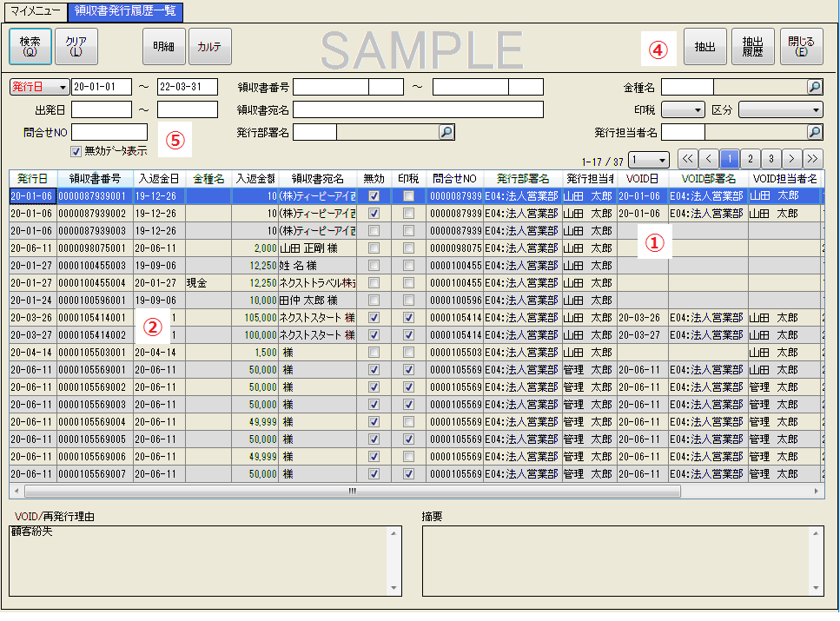Viewport: 840px width, 621px height.
Task: Toggle 印税 checkbox for receipt 0000105569001
Action: (x=408, y=370)
